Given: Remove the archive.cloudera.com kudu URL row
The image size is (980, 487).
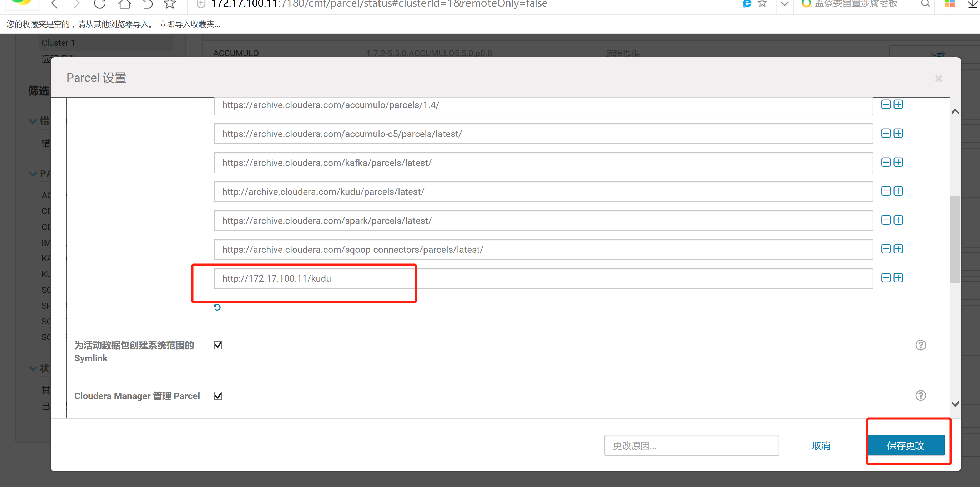Looking at the screenshot, I should 886,191.
